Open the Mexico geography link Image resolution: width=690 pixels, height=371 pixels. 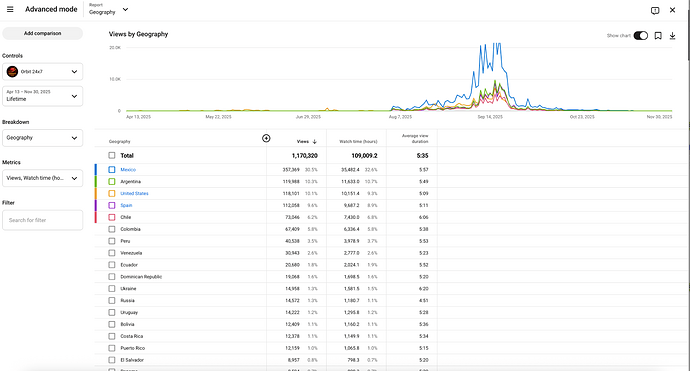point(128,169)
